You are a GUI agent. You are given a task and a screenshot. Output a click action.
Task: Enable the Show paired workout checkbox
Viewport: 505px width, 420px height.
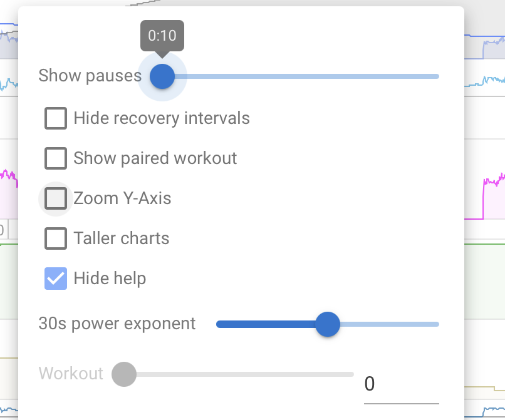pos(56,158)
